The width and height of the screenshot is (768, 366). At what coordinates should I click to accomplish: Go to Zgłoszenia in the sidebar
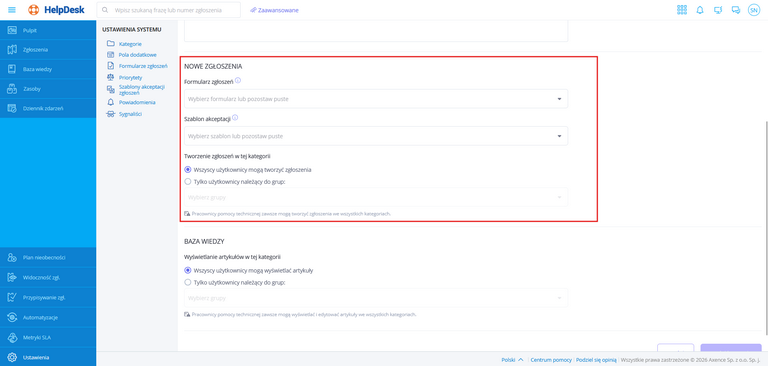tap(48, 49)
